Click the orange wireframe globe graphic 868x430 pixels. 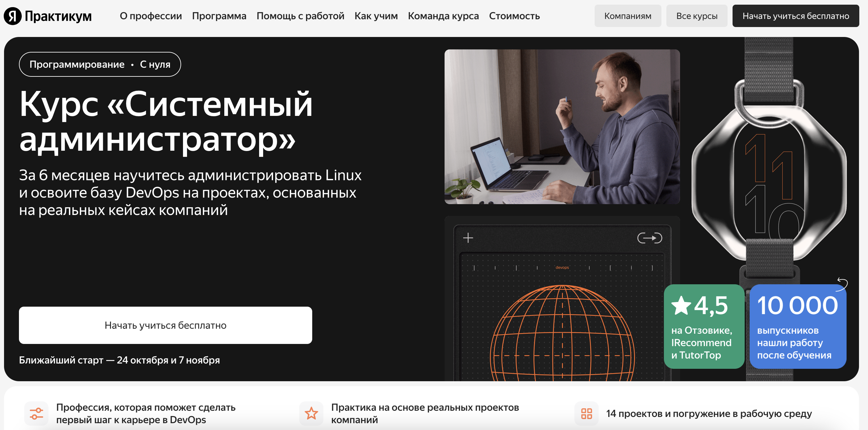pos(562,333)
